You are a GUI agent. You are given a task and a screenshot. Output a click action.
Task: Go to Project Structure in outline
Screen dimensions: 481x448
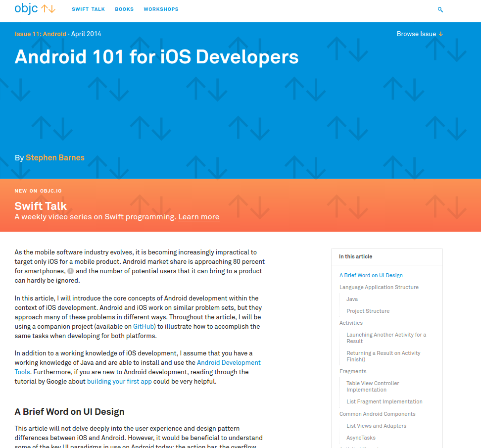(x=368, y=311)
